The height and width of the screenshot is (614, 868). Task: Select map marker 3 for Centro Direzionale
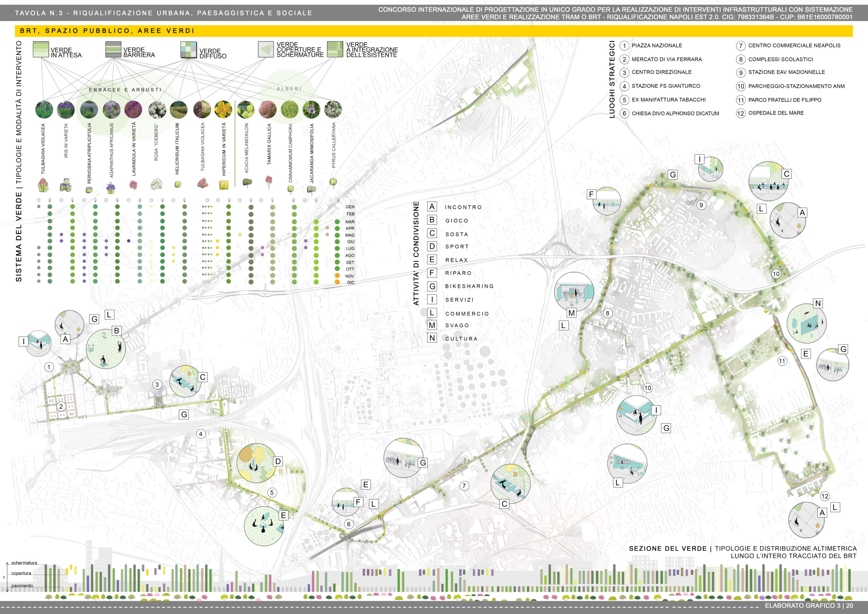pyautogui.click(x=157, y=384)
